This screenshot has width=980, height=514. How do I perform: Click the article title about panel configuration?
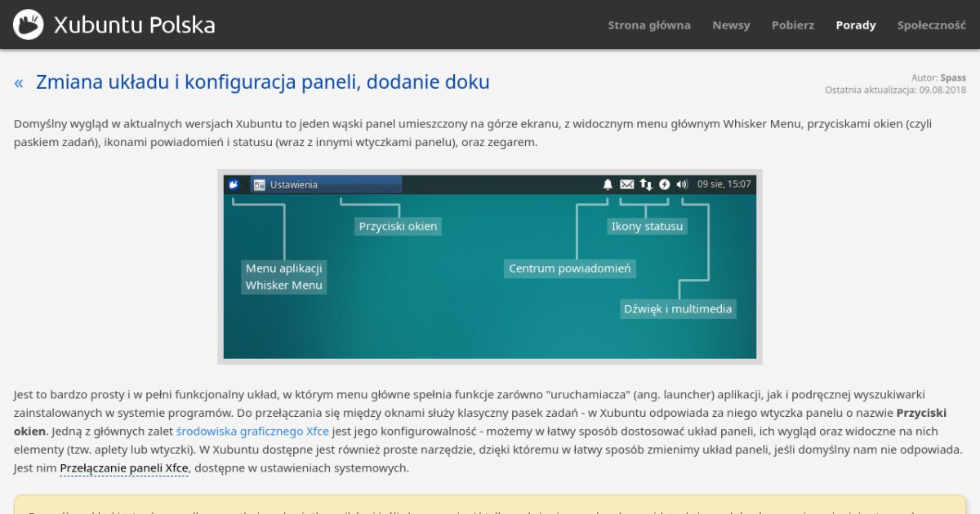(x=262, y=82)
